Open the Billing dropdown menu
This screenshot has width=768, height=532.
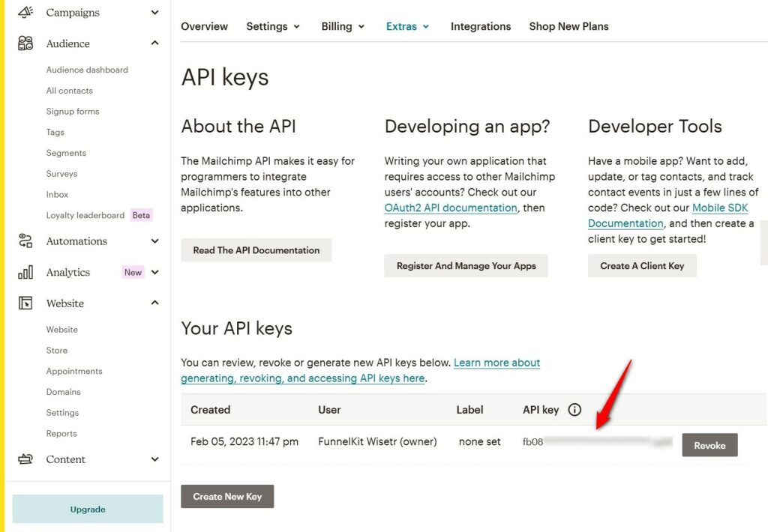pos(343,26)
